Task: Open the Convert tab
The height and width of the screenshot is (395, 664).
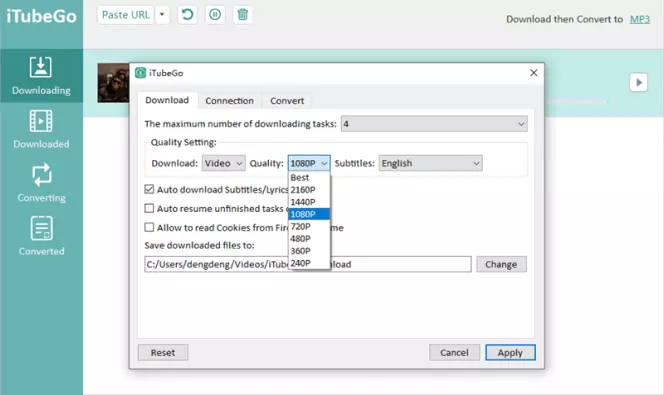Action: (287, 101)
